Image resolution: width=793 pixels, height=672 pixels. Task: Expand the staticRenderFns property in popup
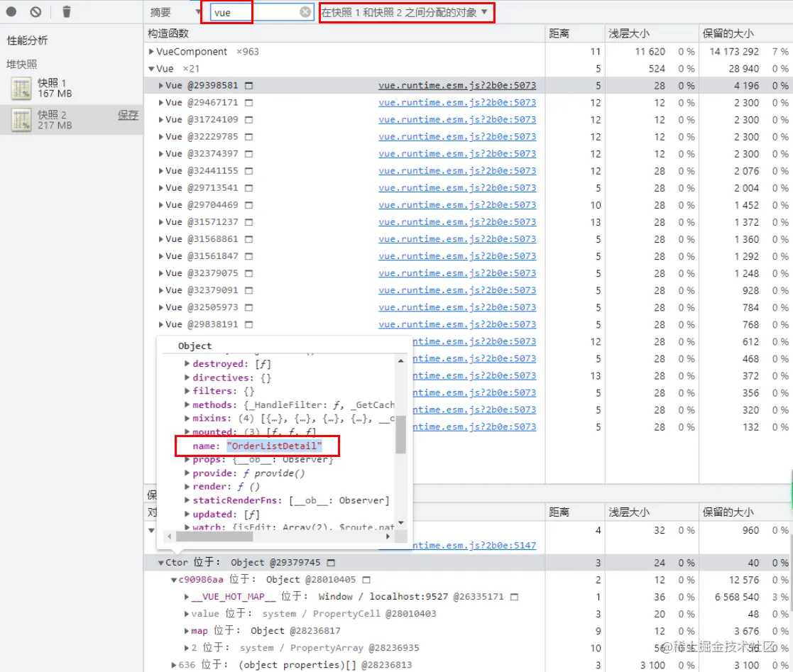tap(187, 500)
